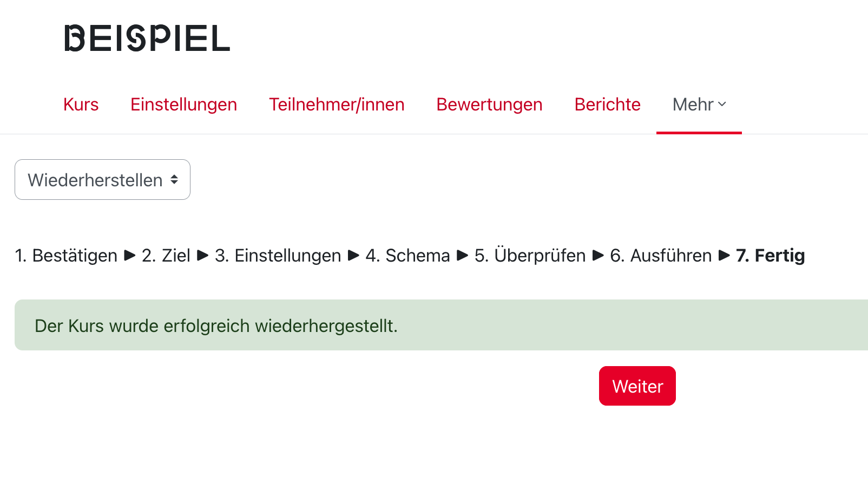Open the Kurs tab
Image resolution: width=868 pixels, height=482 pixels.
(x=81, y=105)
